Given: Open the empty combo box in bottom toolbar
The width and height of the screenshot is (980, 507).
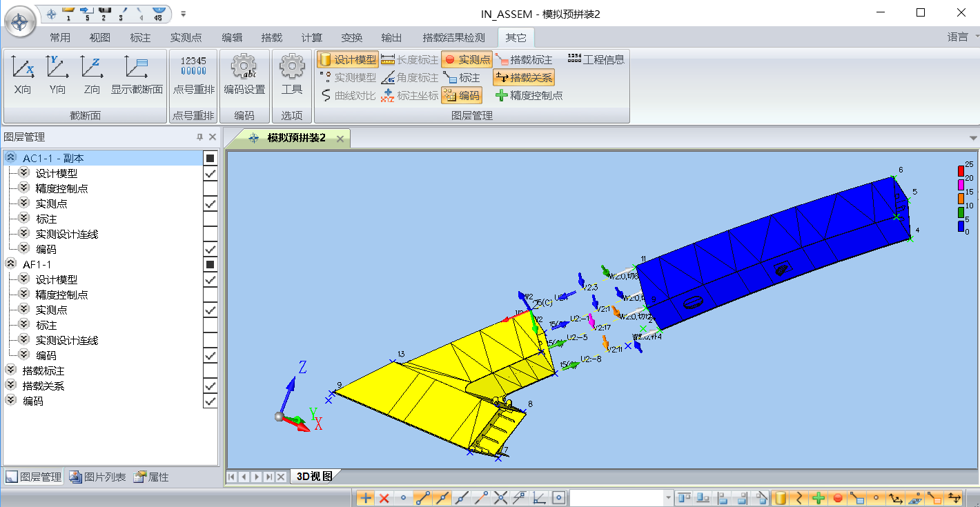Looking at the screenshot, I should pos(667,497).
